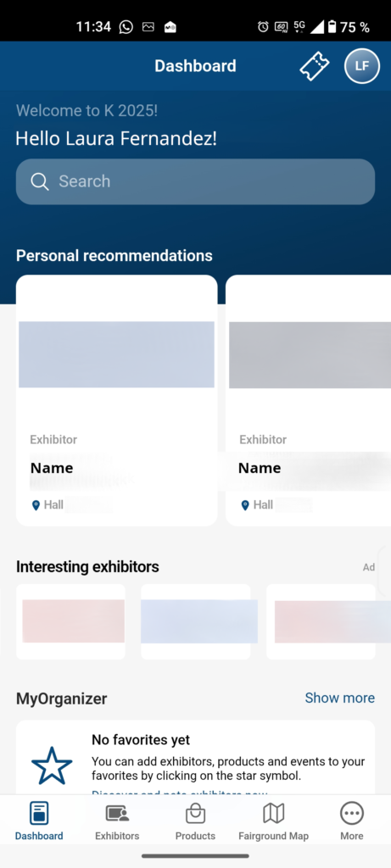This screenshot has height=868, width=391.
Task: Focus the Search input field
Action: 195,181
